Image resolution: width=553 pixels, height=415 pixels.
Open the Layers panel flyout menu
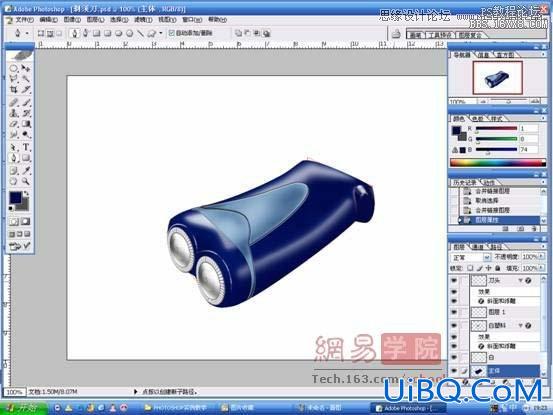tap(543, 247)
